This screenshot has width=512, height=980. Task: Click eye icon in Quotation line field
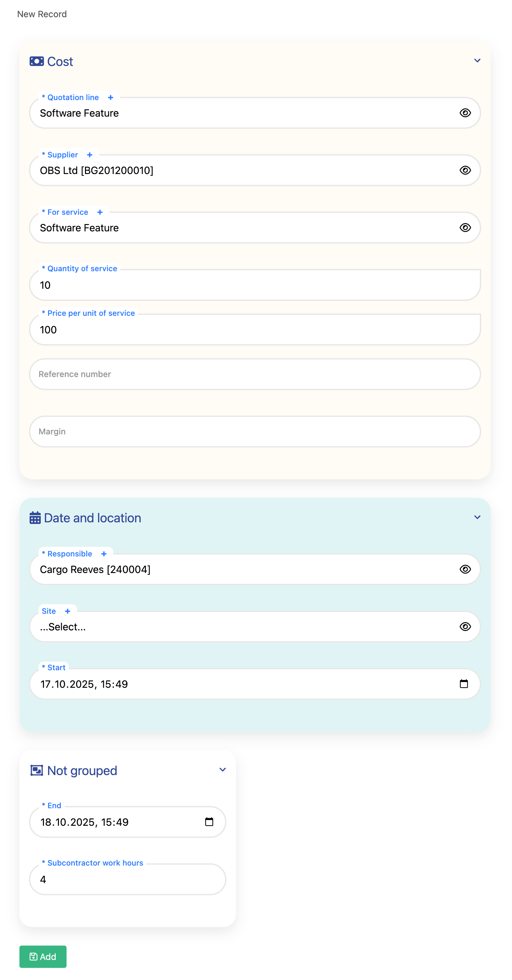point(465,113)
